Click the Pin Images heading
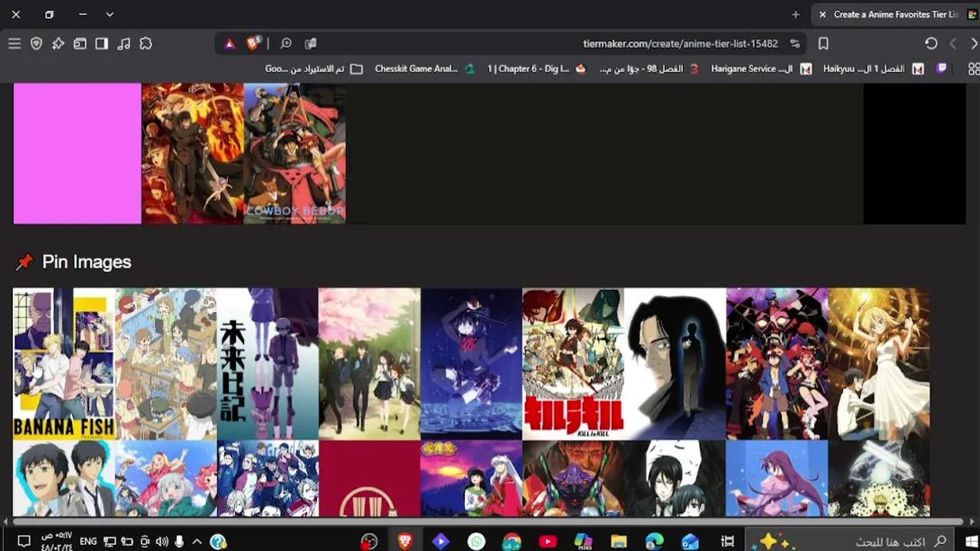This screenshot has width=980, height=551. [x=87, y=262]
